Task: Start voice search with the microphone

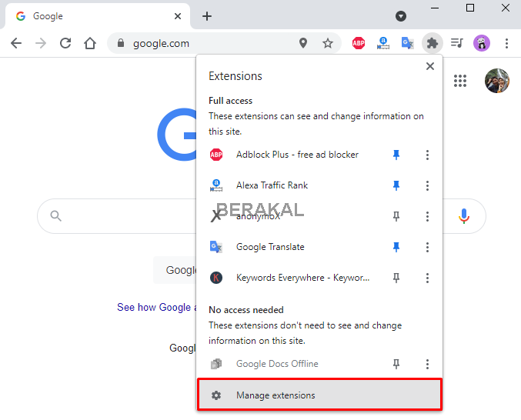Action: 464,216
